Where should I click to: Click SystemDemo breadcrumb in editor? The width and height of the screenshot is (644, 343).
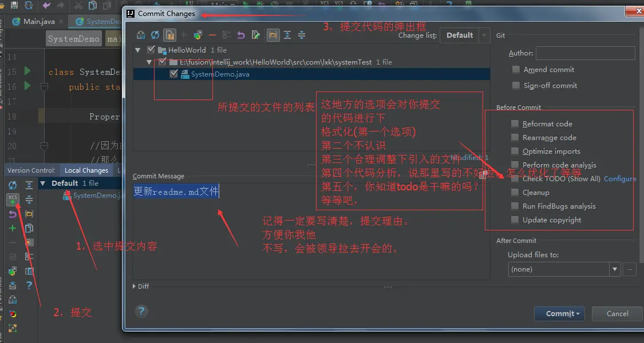pos(73,38)
